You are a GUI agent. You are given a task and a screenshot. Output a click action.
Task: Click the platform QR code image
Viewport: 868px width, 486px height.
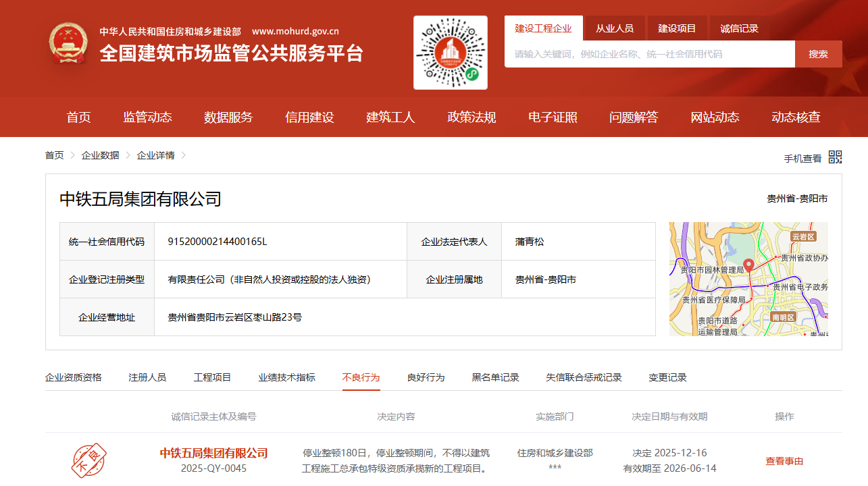pyautogui.click(x=449, y=52)
